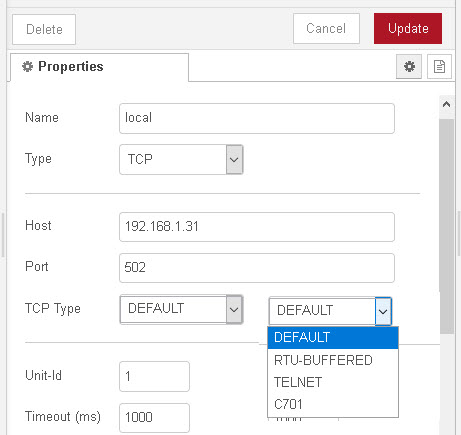The width and height of the screenshot is (461, 435).
Task: Edit the Unit-Id field
Action: (x=154, y=376)
